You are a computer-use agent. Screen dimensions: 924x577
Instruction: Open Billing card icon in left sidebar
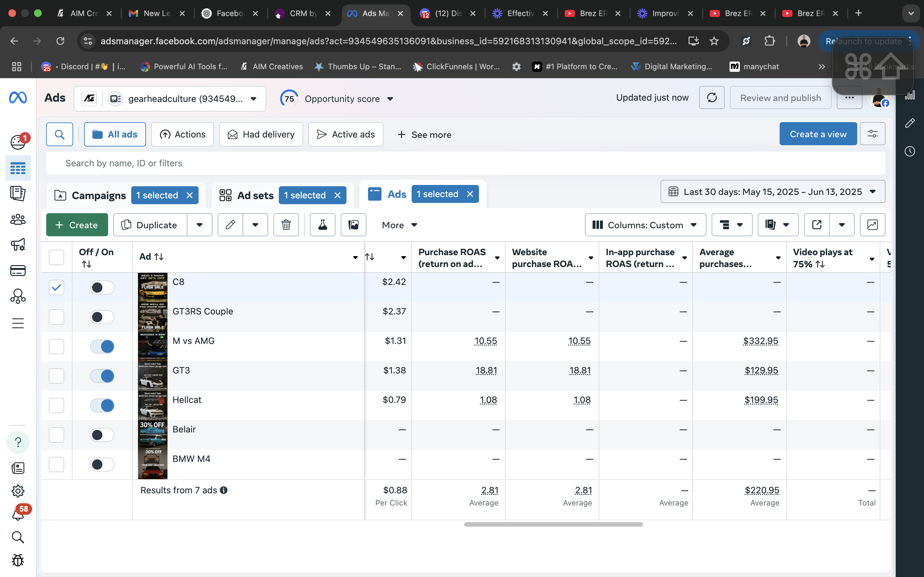pyautogui.click(x=18, y=271)
